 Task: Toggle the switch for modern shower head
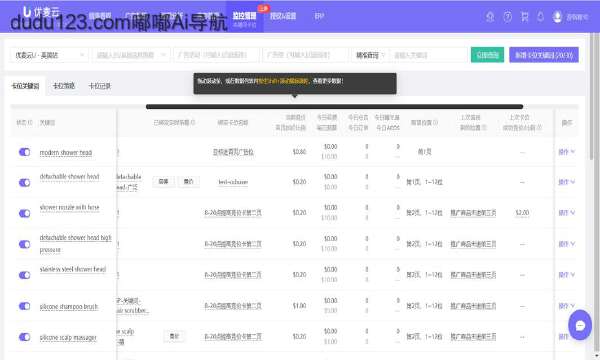coord(24,152)
